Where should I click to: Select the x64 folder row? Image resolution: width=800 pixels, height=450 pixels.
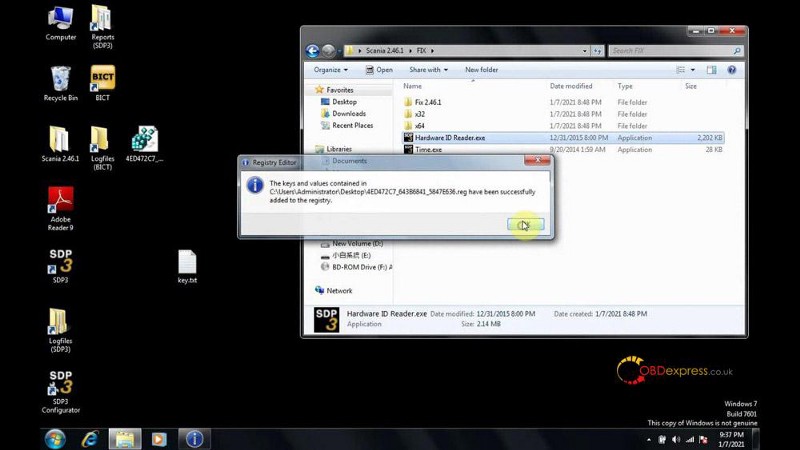[563, 126]
